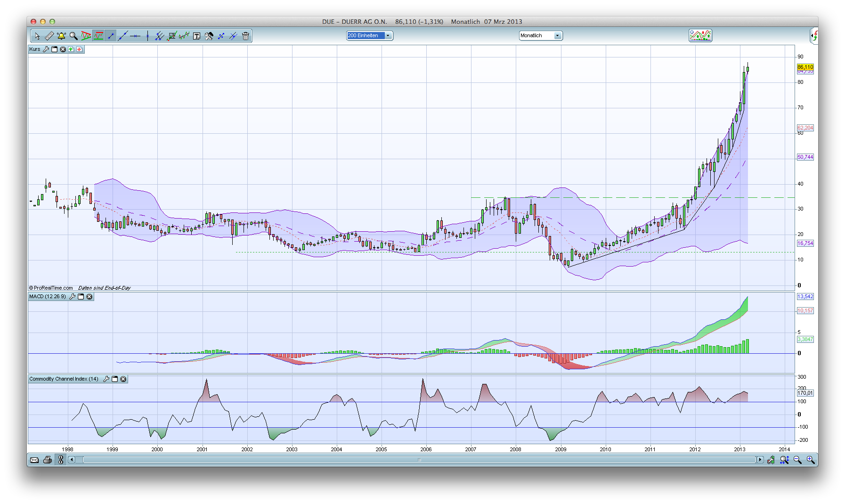Send chart via the envelope icon
The image size is (845, 504).
[x=34, y=460]
